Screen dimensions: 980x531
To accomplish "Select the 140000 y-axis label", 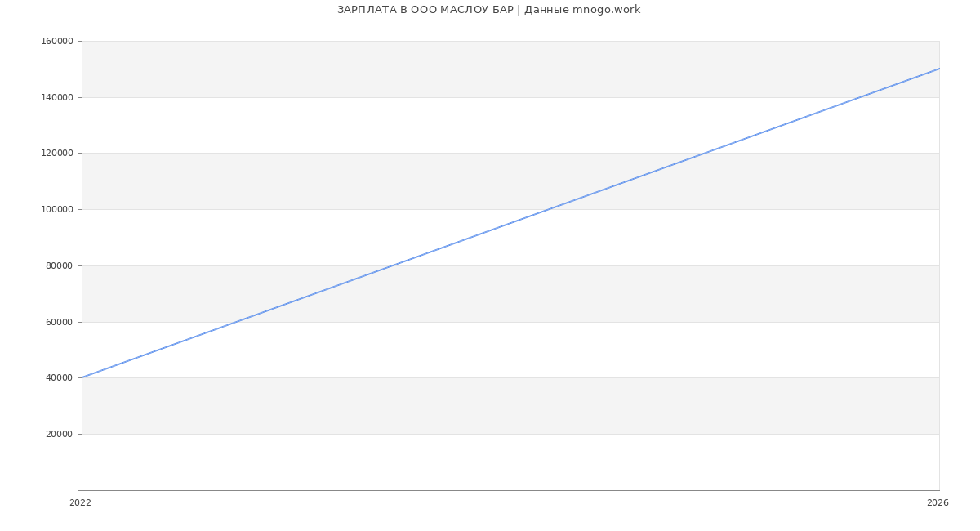I will pos(56,97).
